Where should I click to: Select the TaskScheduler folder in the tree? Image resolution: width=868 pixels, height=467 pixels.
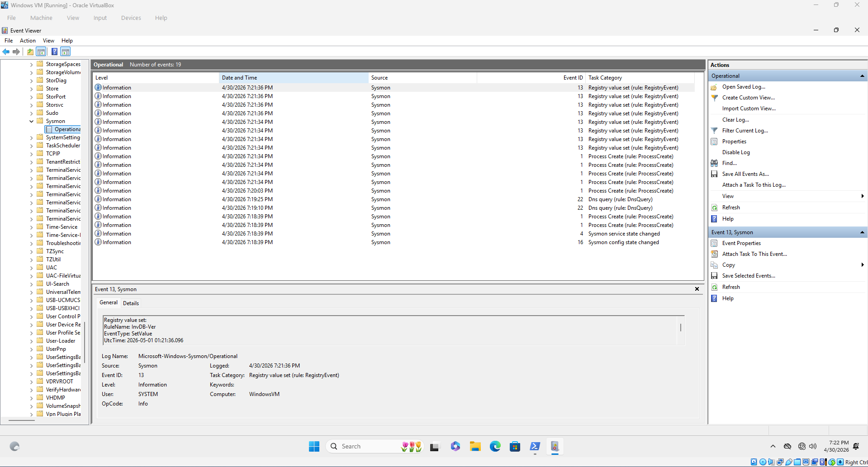pyautogui.click(x=63, y=146)
